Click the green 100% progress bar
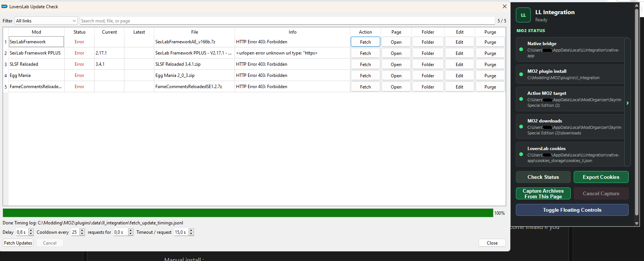The height and width of the screenshot is (261, 644). tap(248, 213)
